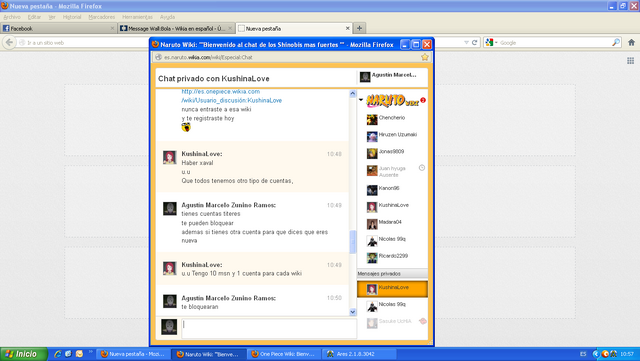Reload page in the main Firefox window
The image size is (640, 361).
click(474, 42)
